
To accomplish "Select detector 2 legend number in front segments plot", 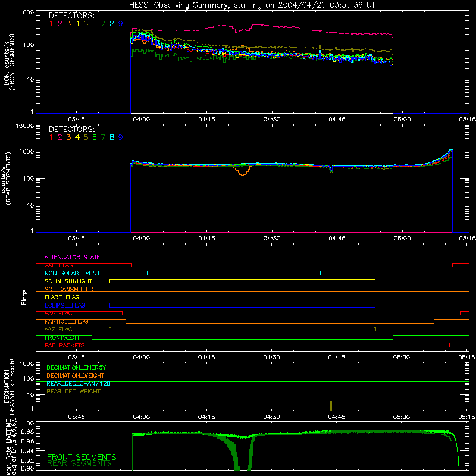I will (x=60, y=24).
